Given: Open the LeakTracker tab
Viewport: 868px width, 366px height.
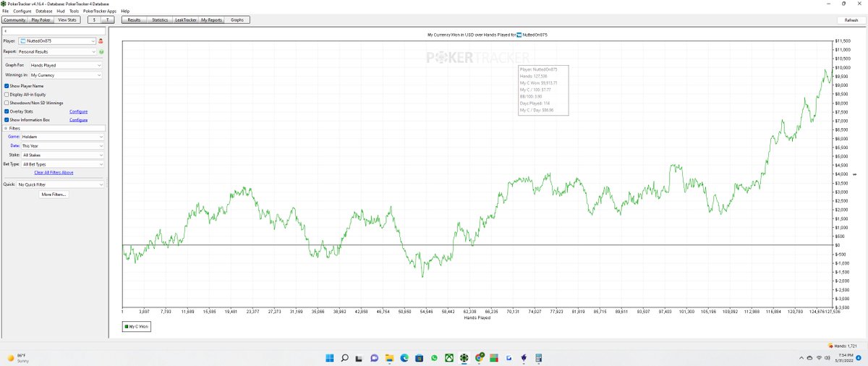Looking at the screenshot, I should (185, 20).
